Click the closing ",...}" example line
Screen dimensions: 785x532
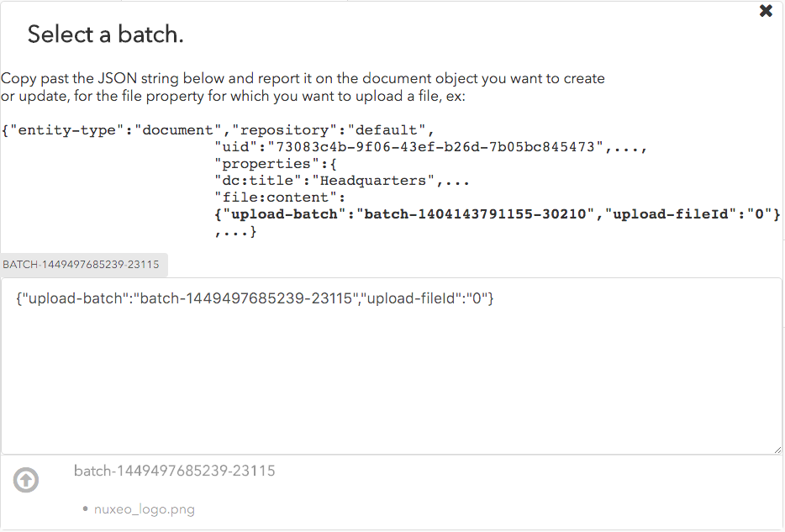click(x=235, y=231)
